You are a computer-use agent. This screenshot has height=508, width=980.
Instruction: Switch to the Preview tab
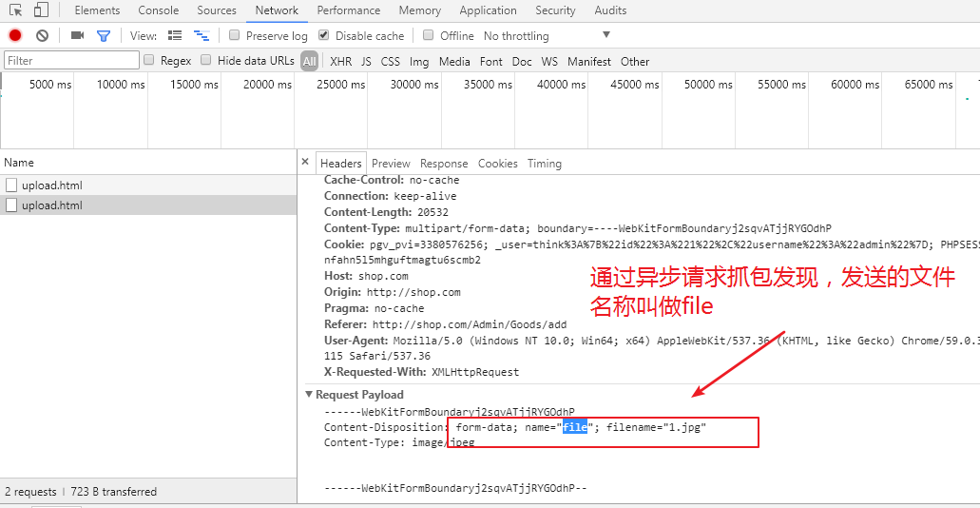click(x=391, y=163)
